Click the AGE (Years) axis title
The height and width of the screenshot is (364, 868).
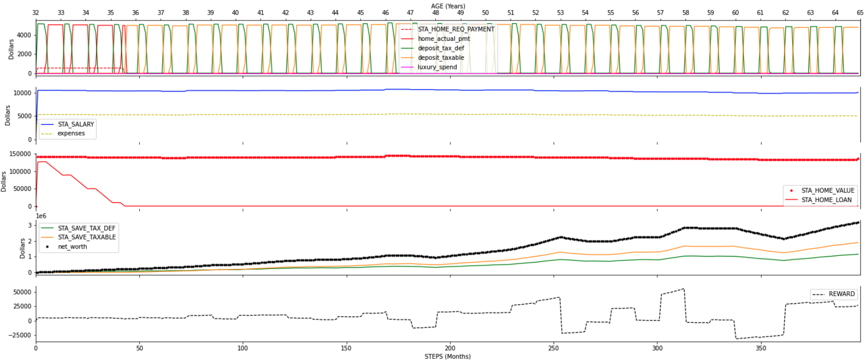pos(448,6)
